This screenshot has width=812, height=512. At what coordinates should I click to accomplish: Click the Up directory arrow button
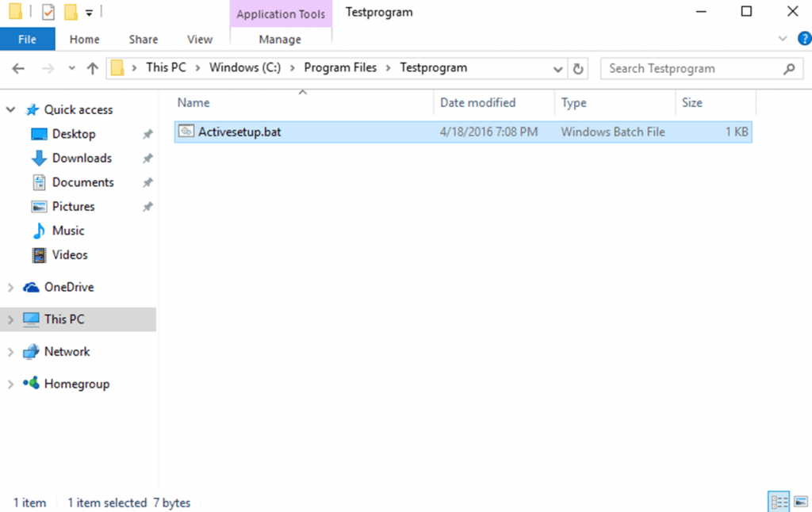92,69
